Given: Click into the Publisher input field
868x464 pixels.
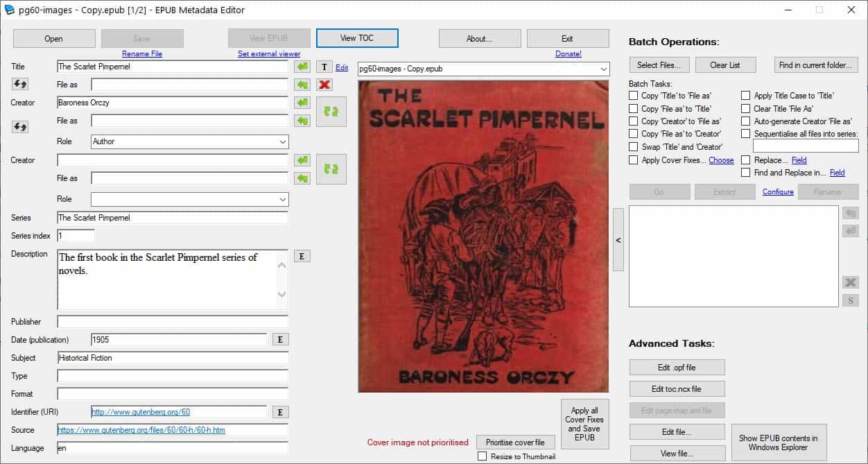Looking at the screenshot, I should (x=173, y=322).
